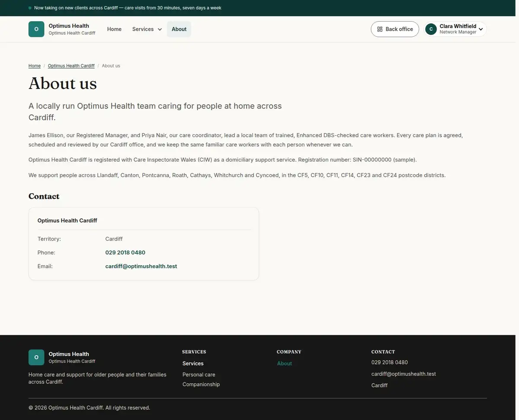Click the footer phone number 029 2018 0480
This screenshot has height=420, width=519.
[390, 362]
